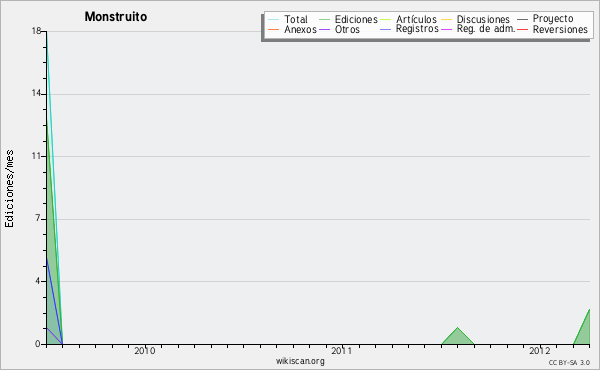Click the Ediciones legend label
Image resolution: width=600 pixels, height=370 pixels.
pos(356,19)
